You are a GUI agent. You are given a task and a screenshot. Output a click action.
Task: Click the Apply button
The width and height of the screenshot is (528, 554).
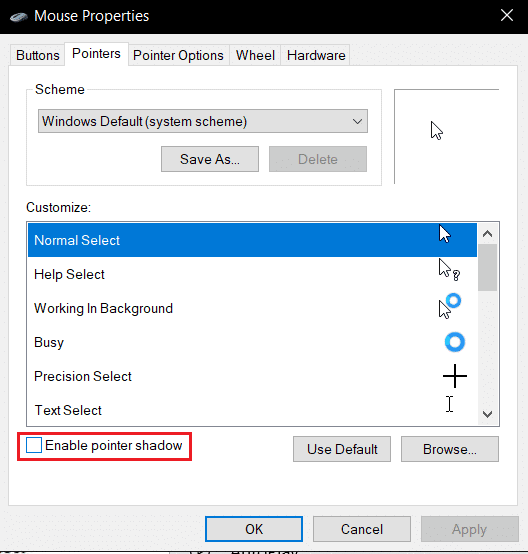(470, 529)
